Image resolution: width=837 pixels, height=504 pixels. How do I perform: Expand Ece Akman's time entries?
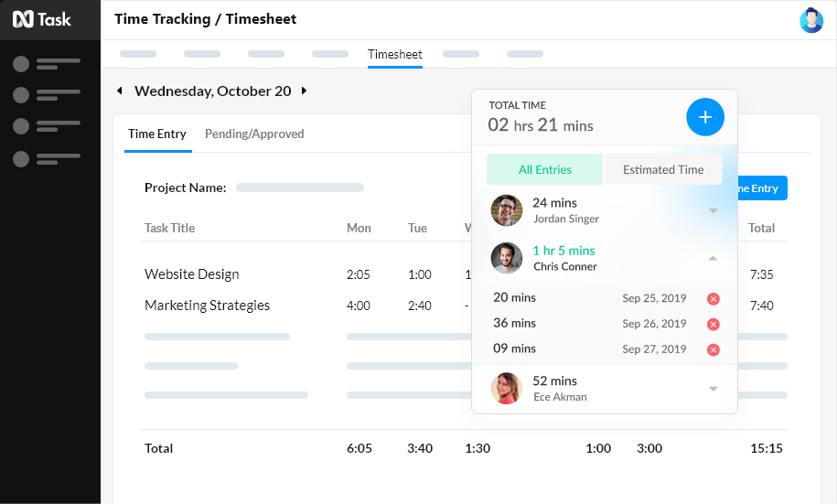pyautogui.click(x=713, y=389)
